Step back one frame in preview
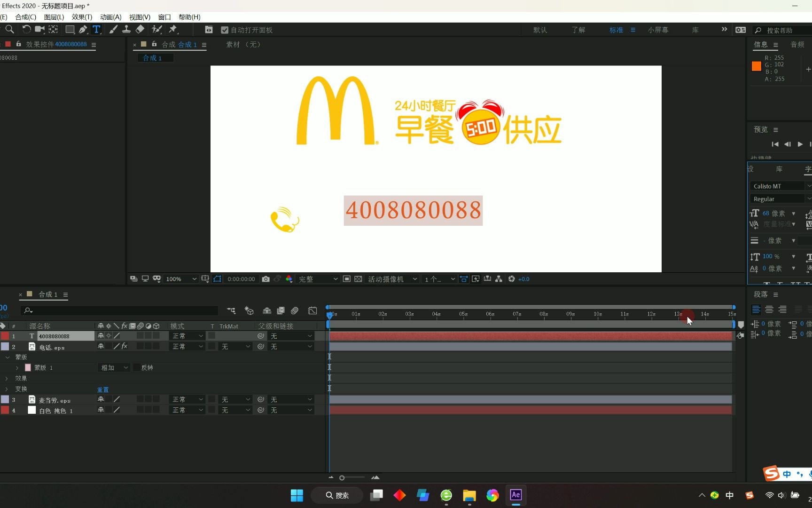This screenshot has width=812, height=508. [788, 144]
